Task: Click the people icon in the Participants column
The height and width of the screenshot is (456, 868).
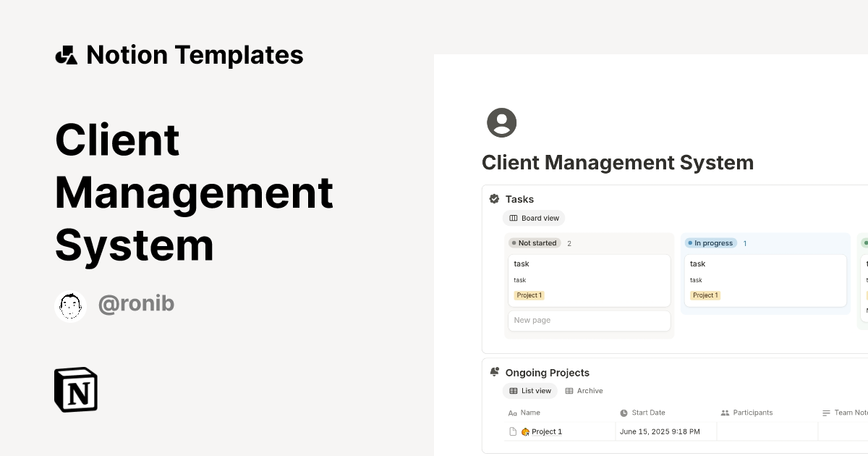Action: point(725,413)
